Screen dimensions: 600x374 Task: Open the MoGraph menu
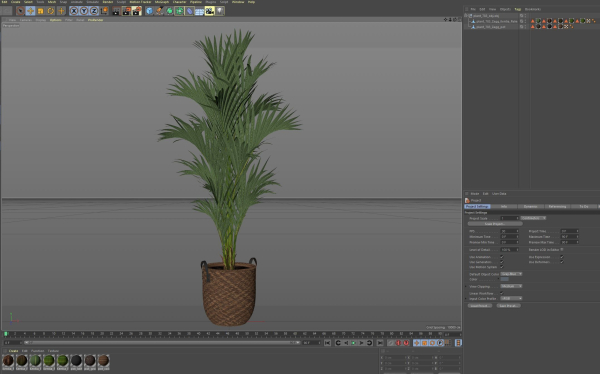click(162, 2)
